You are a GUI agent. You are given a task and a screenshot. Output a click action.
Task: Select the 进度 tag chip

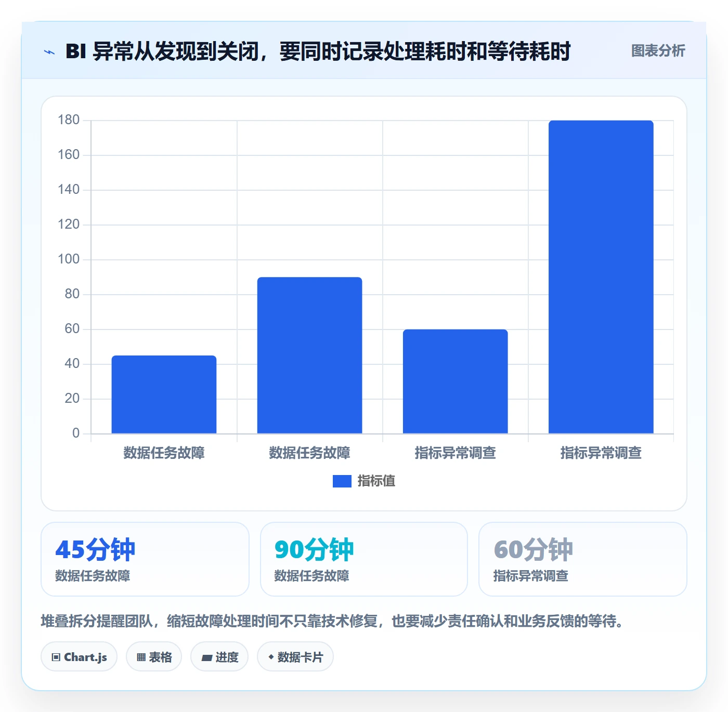coord(219,657)
